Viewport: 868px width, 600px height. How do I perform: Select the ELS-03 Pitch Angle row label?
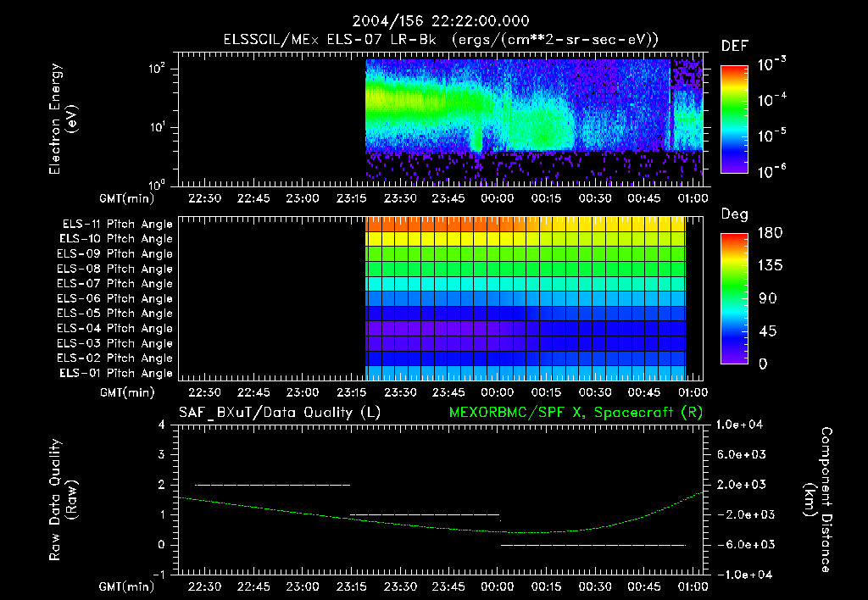[x=114, y=344]
